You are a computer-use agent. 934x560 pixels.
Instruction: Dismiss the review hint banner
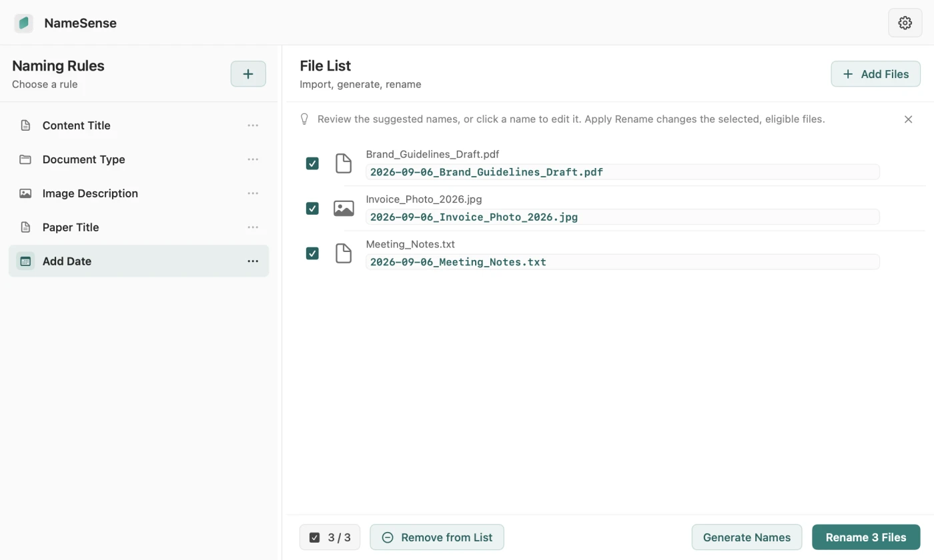908,119
